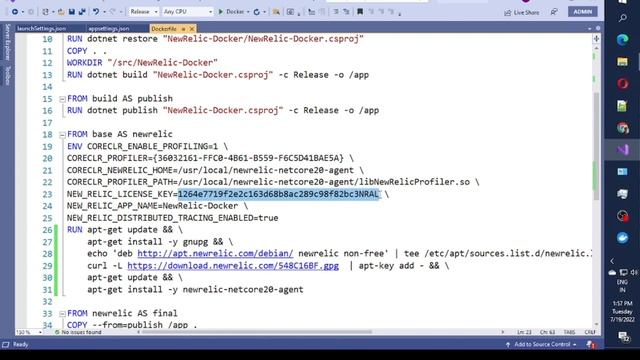Click Add to Source Control button
The height and width of the screenshot is (360, 640).
(541, 344)
